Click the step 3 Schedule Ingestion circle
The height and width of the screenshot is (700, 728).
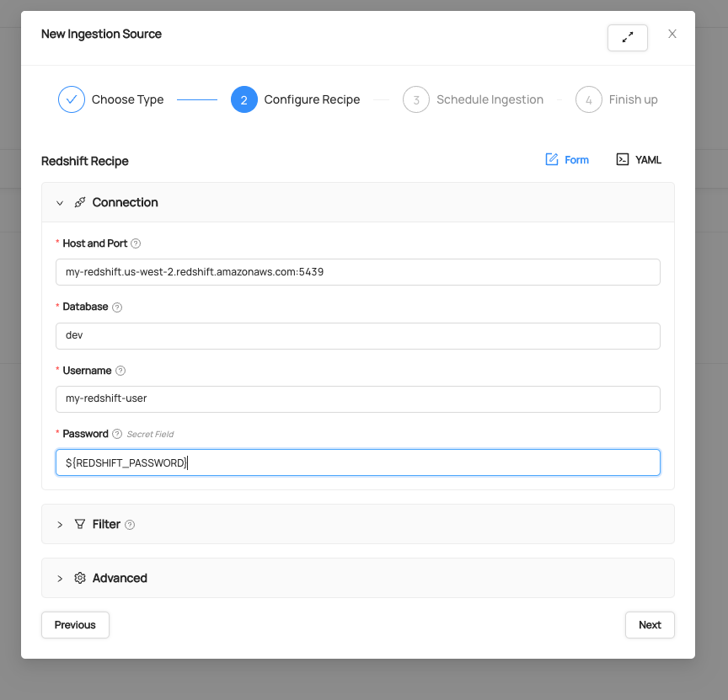416,99
